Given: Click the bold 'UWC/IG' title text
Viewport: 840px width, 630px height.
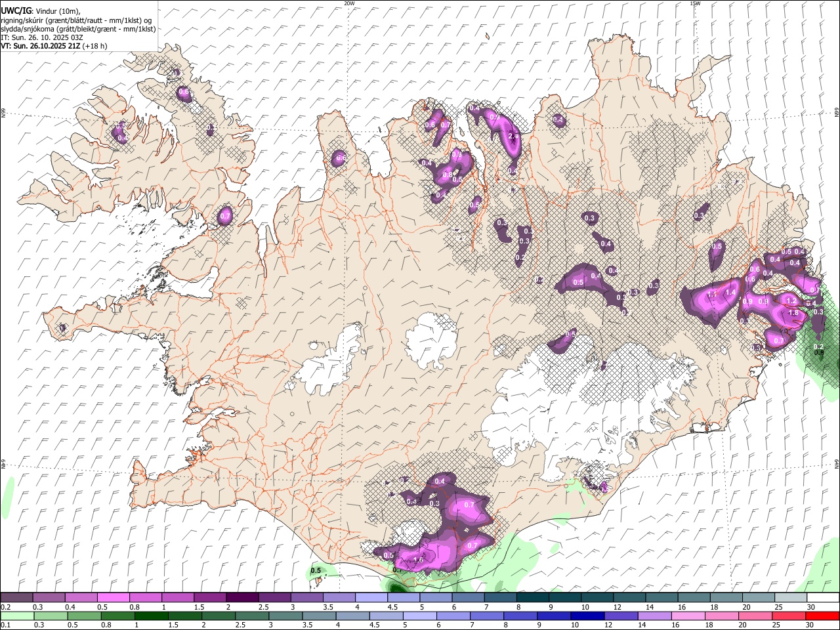Looking at the screenshot, I should (16, 10).
